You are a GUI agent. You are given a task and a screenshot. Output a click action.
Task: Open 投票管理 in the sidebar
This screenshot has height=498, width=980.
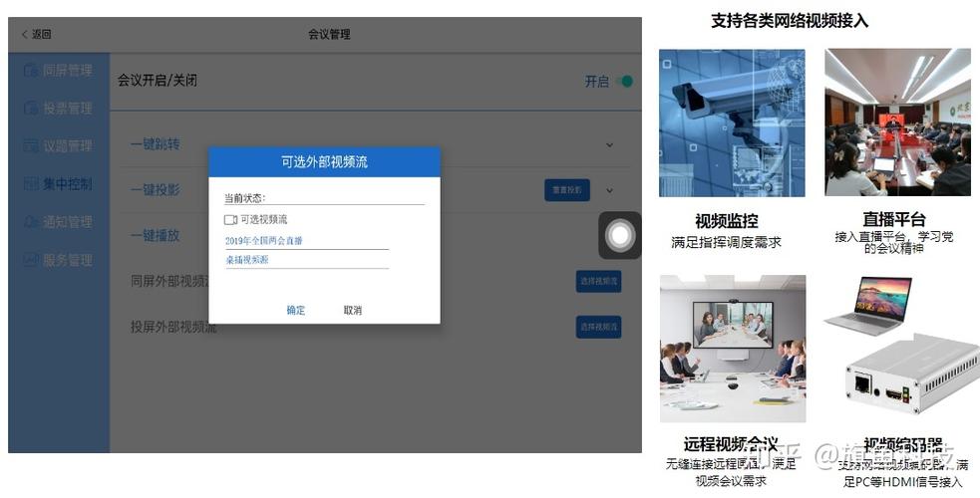pyautogui.click(x=67, y=108)
